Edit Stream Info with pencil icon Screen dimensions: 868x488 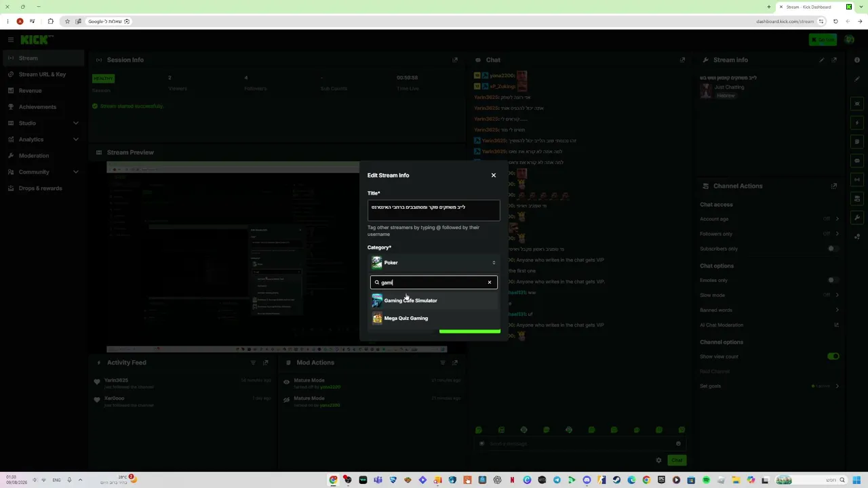click(x=822, y=60)
